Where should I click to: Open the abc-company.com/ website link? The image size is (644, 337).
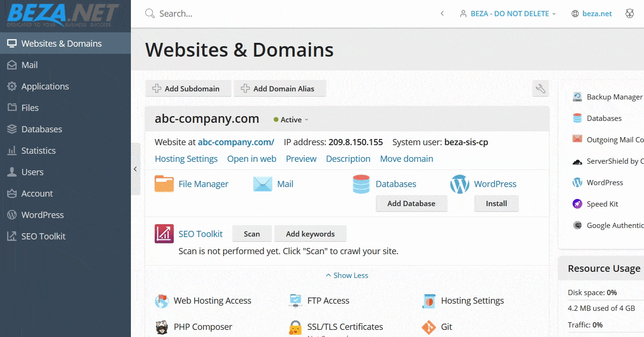point(236,142)
